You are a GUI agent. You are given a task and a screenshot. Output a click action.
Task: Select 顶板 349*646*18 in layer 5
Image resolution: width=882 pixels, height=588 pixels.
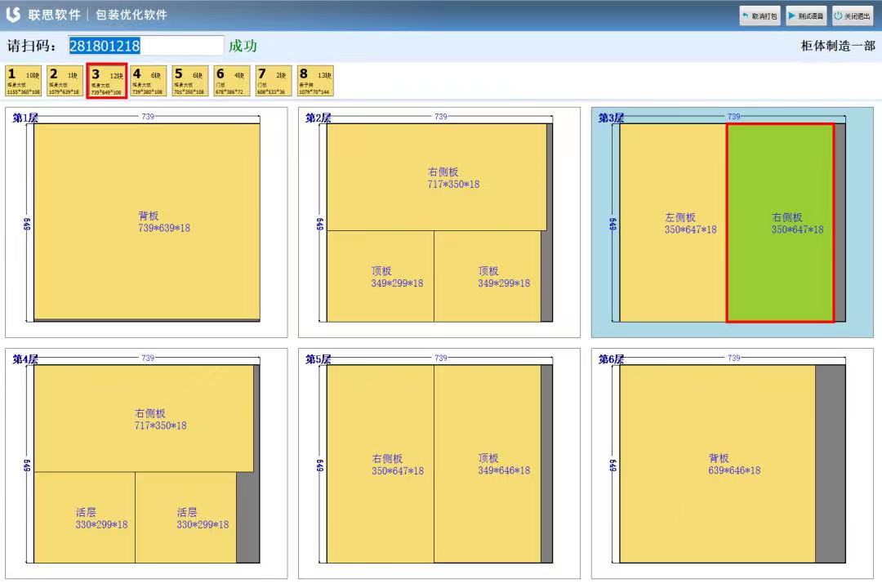(x=487, y=464)
